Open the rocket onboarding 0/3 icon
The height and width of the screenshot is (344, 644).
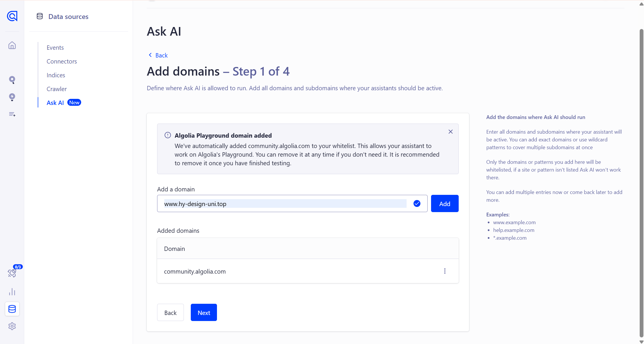[12, 273]
